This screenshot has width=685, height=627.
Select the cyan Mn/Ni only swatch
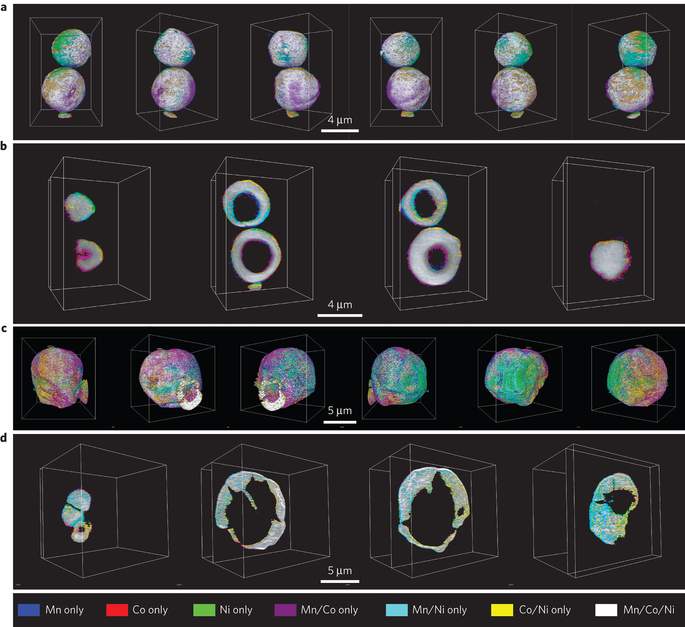pyautogui.click(x=397, y=610)
